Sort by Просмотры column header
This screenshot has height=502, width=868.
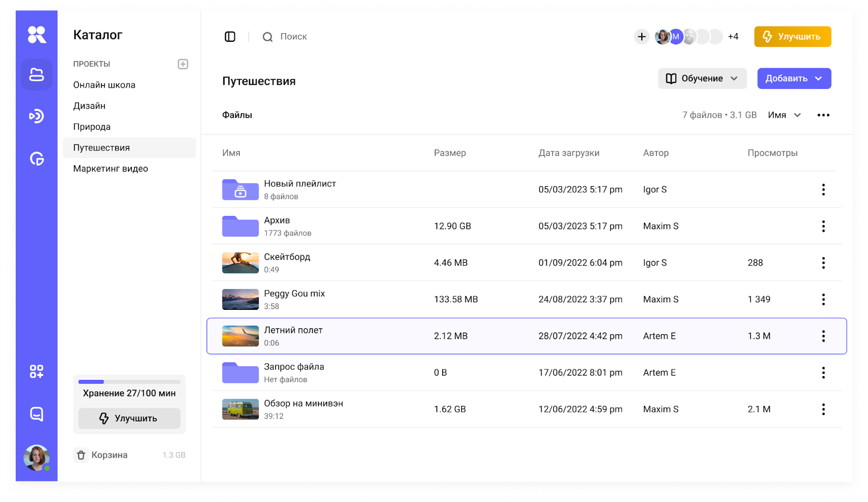pos(773,153)
